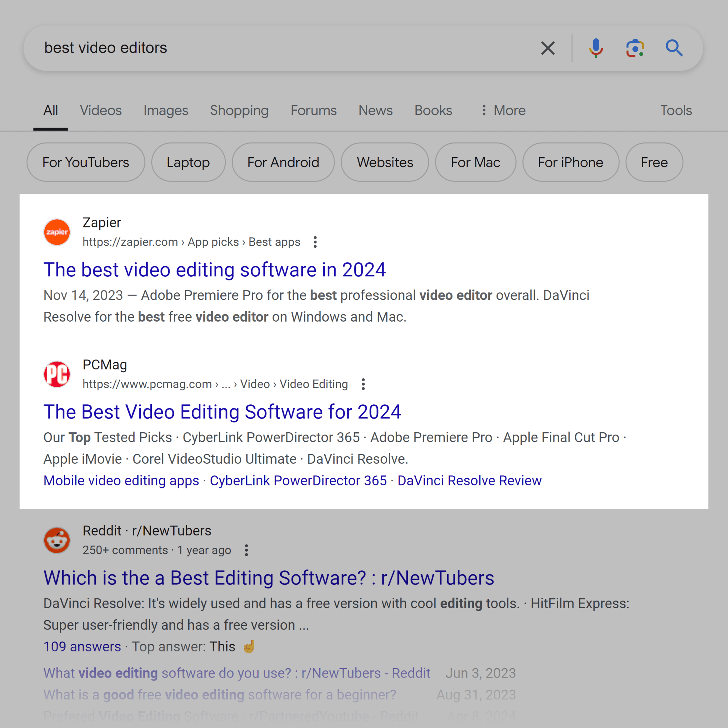728x728 pixels.
Task: Expand the More menu
Action: click(503, 110)
